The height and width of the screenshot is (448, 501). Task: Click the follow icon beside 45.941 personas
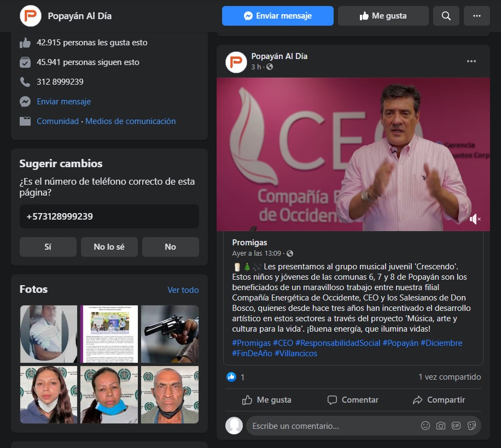point(25,62)
